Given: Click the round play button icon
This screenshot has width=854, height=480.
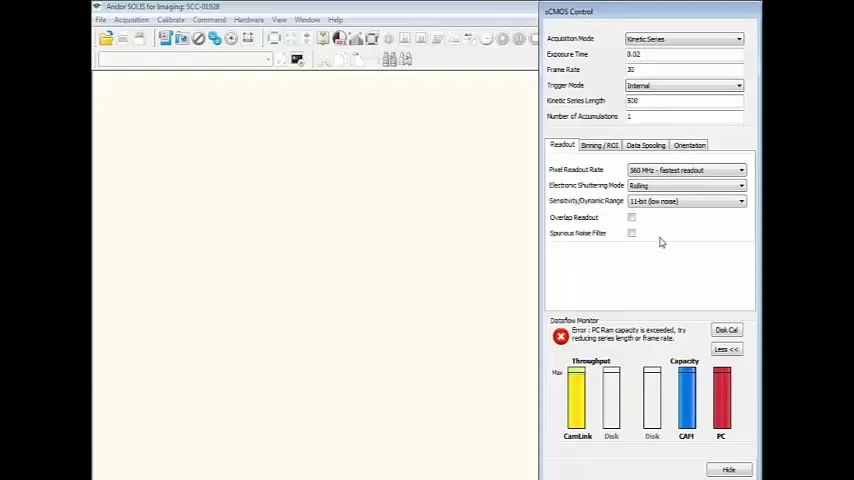Looking at the screenshot, I should pos(503,38).
